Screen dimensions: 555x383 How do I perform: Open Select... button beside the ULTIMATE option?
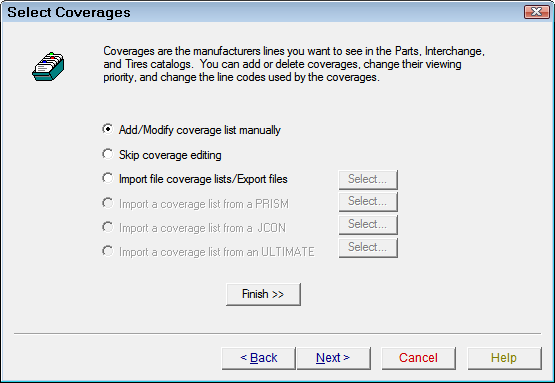coord(368,247)
